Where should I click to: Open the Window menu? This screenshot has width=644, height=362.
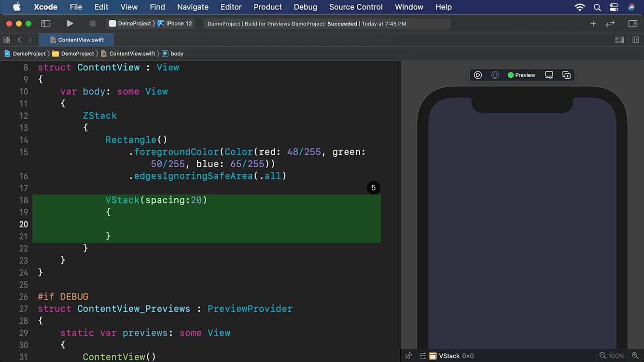click(409, 7)
